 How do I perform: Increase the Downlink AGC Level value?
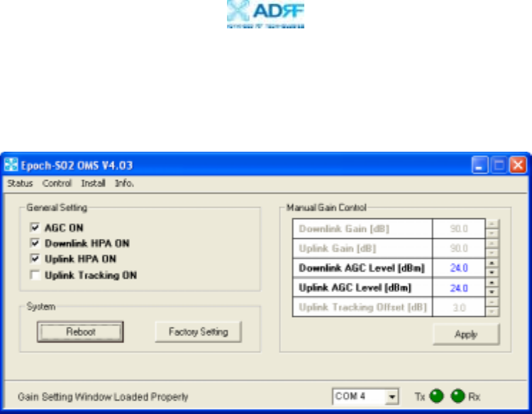pos(492,263)
